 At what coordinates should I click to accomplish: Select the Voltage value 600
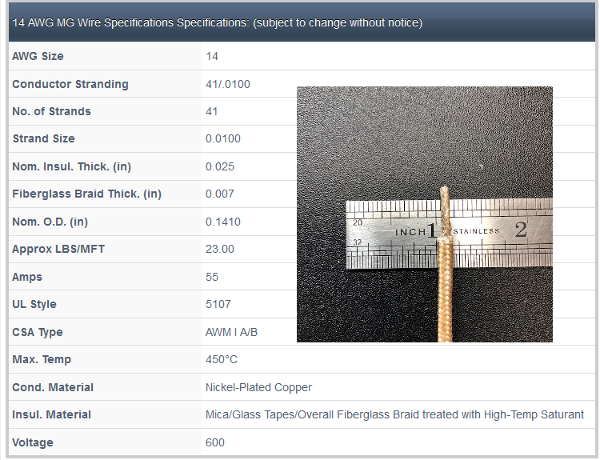(x=215, y=443)
